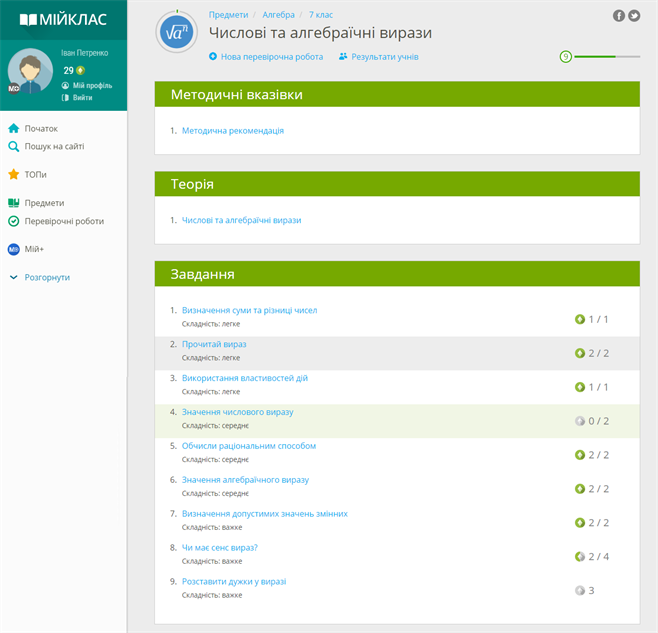Click the points coin icon next to 29
Viewport: 658px width, 633px height.
tap(81, 71)
